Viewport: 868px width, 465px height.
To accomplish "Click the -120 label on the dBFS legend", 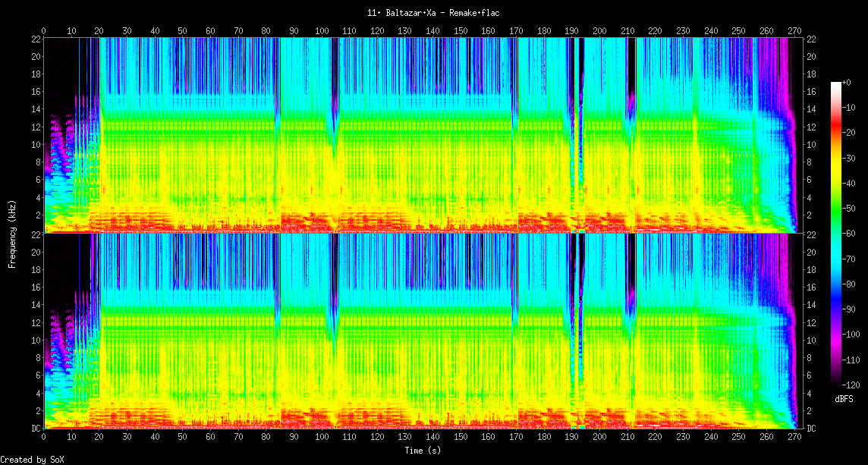I will click(853, 385).
